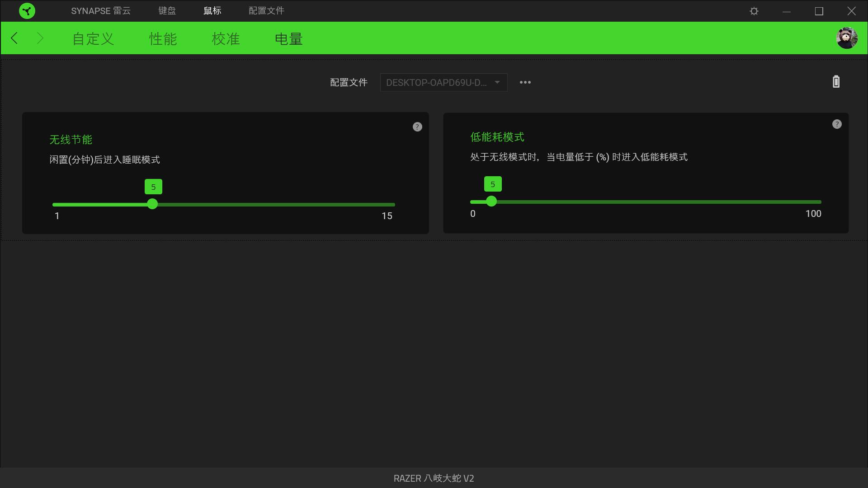Open the DESKTOP-OAPD69U profile dropdown
This screenshot has width=868, height=488.
point(443,82)
